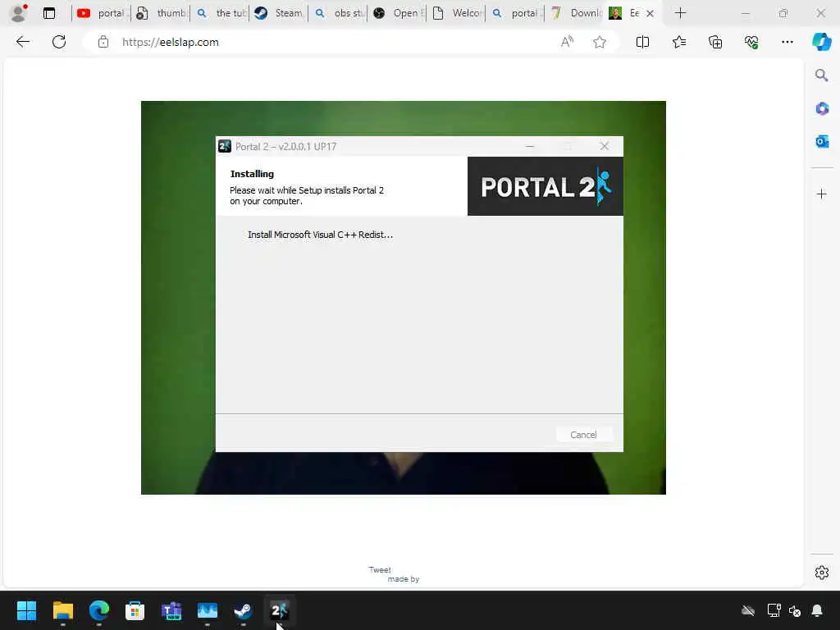Click the Portal 2 logo banner
The height and width of the screenshot is (630, 840).
pyautogui.click(x=546, y=186)
